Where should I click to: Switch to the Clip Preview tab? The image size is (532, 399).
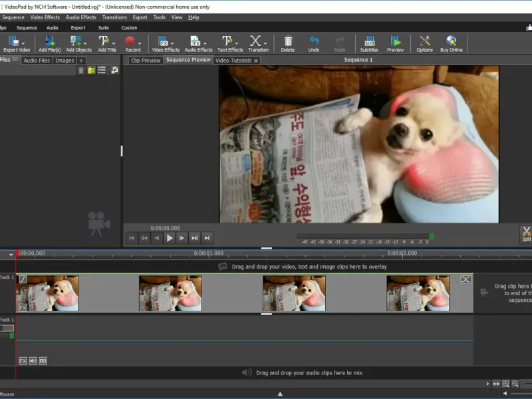pyautogui.click(x=146, y=61)
